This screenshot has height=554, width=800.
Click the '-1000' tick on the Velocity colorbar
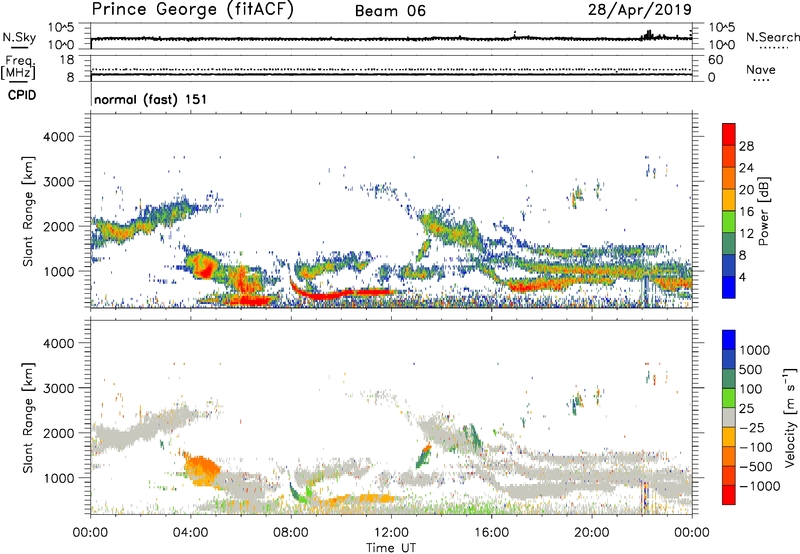[759, 486]
